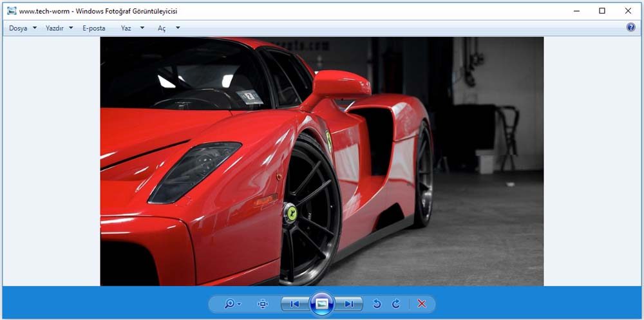Go to the previous photo

(x=294, y=304)
